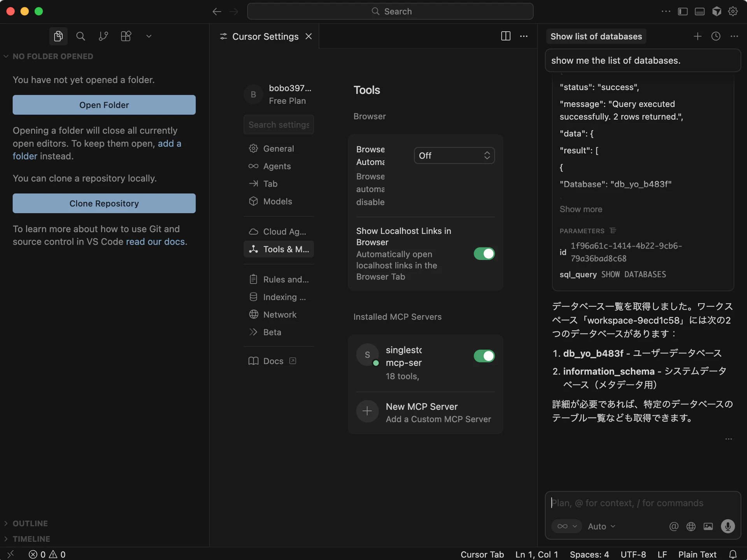Click the parameters list icon
Viewport: 747px width, 560px height.
point(613,231)
